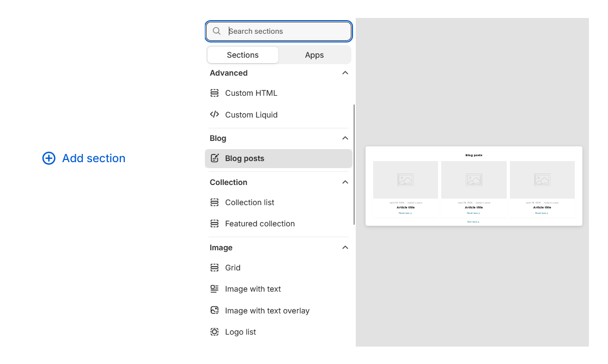Click the Blog group heading
The height and width of the screenshot is (364, 608).
click(218, 138)
